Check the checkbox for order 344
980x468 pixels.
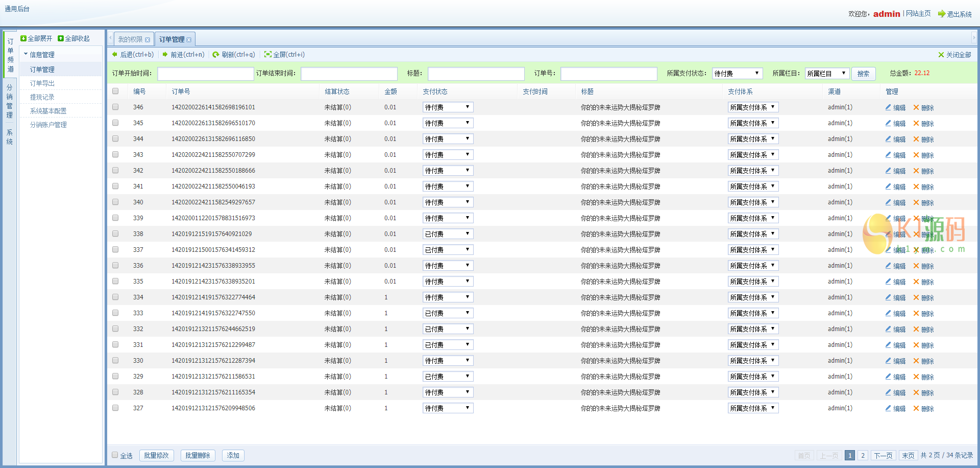click(x=115, y=139)
